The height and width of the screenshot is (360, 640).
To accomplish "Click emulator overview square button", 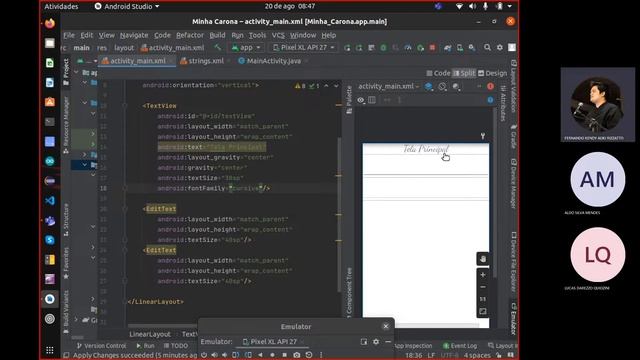I will click(284, 355).
